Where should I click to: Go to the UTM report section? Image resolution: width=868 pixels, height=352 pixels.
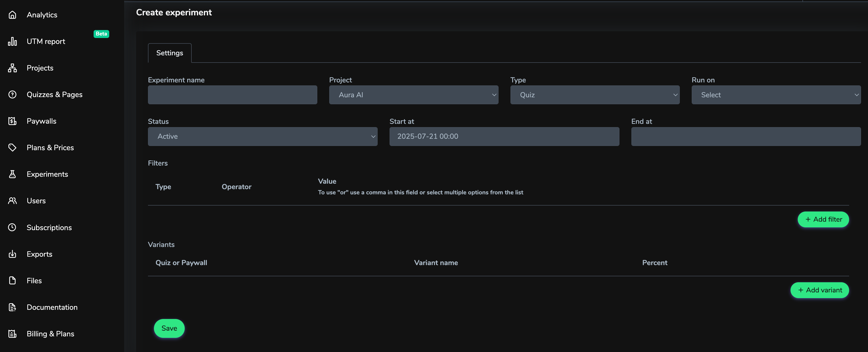(x=46, y=41)
